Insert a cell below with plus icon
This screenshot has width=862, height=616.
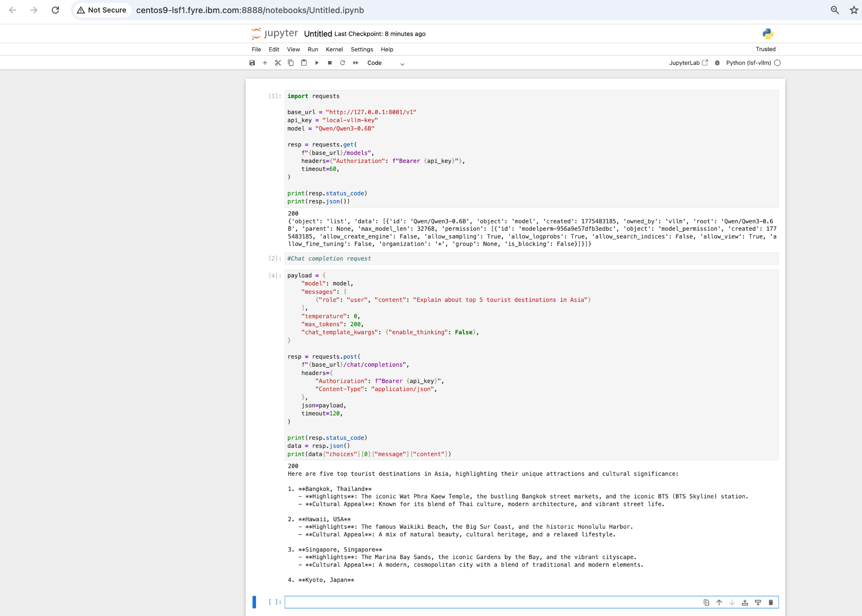(265, 63)
